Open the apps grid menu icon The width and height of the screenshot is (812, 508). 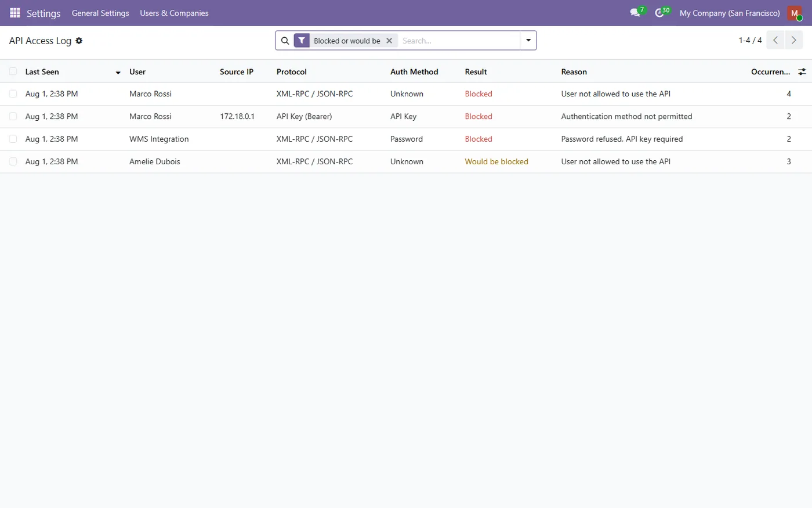[15, 13]
